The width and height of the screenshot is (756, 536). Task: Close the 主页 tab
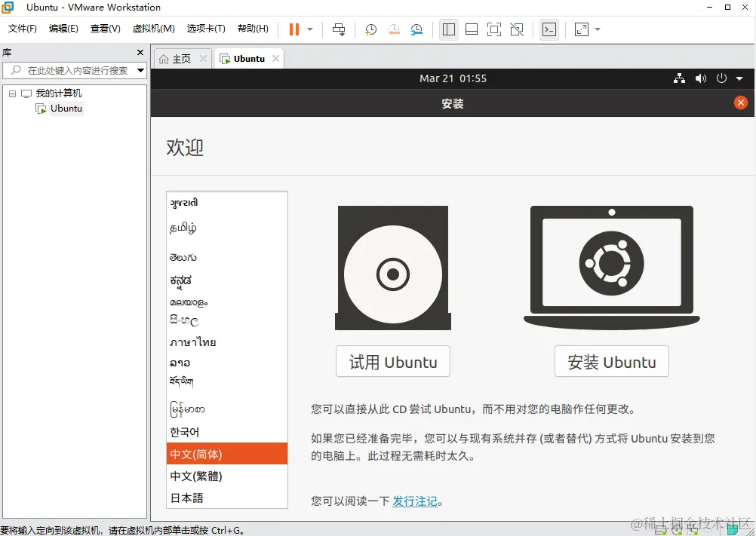pyautogui.click(x=203, y=59)
